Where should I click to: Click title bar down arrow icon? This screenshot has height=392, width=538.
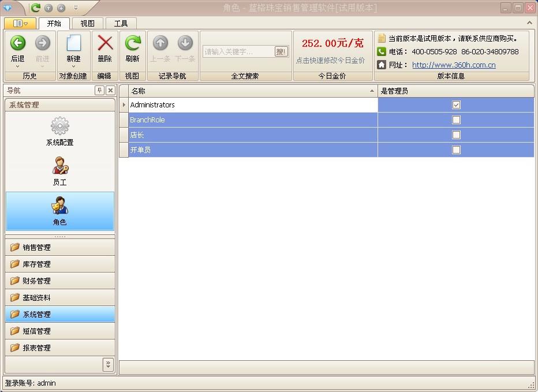point(61,8)
